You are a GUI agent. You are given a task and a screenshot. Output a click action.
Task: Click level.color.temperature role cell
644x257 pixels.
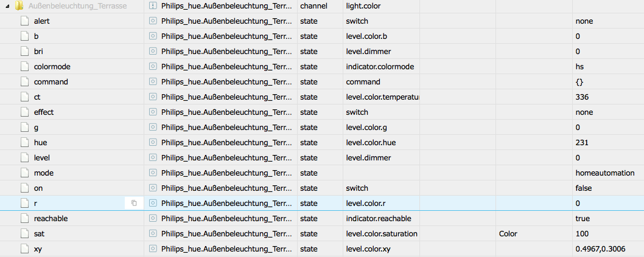(x=382, y=97)
